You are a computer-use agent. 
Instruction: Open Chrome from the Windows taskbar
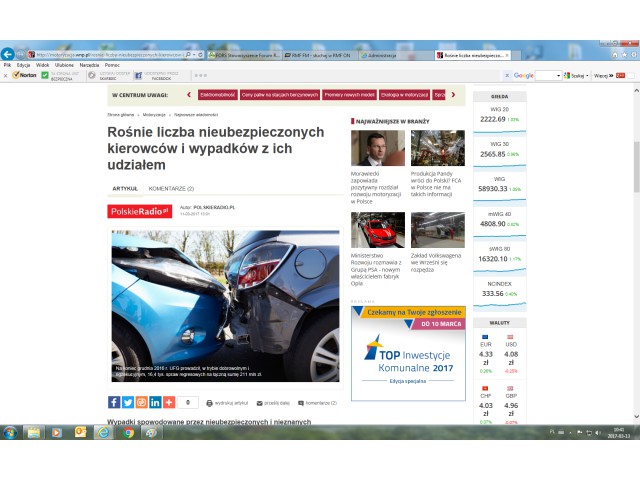(129, 432)
